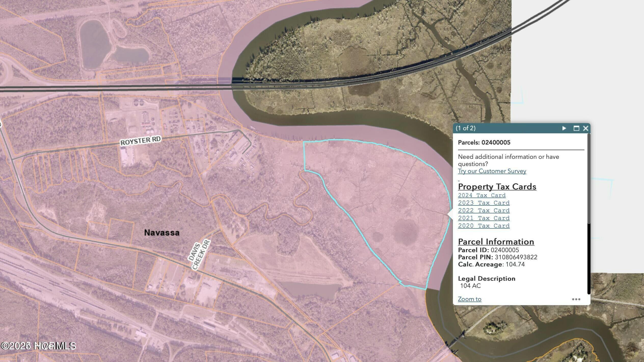View the 2022 Tax Card
The width and height of the screenshot is (644, 362).
click(484, 211)
